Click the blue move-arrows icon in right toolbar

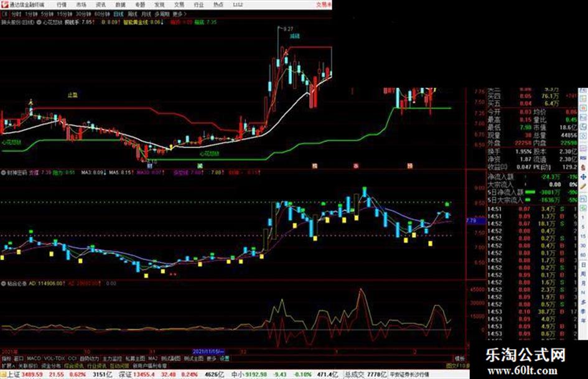click(583, 177)
